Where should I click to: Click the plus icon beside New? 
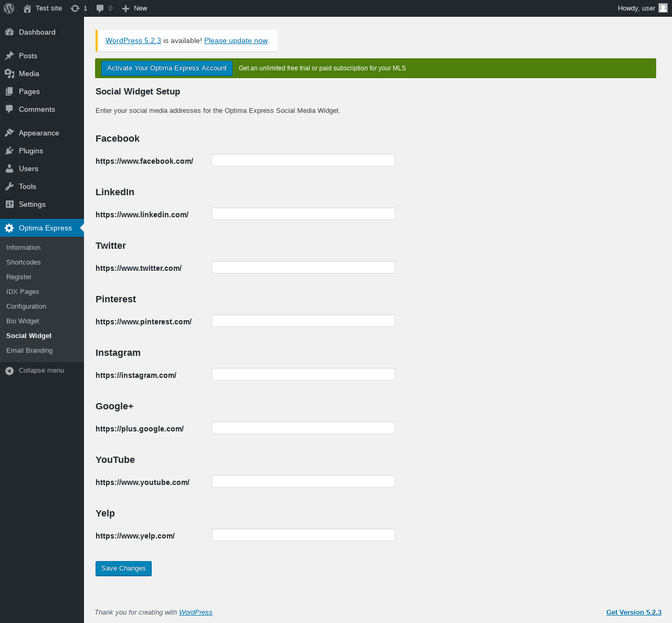125,8
